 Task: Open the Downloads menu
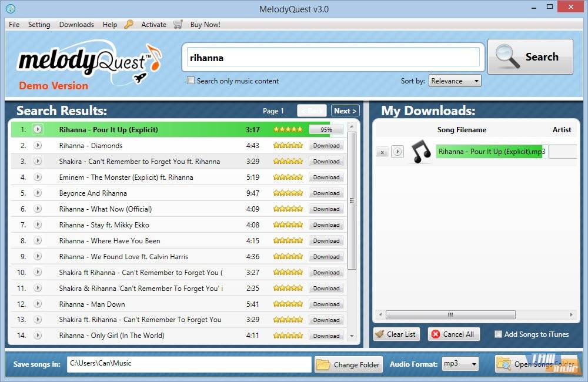point(76,25)
